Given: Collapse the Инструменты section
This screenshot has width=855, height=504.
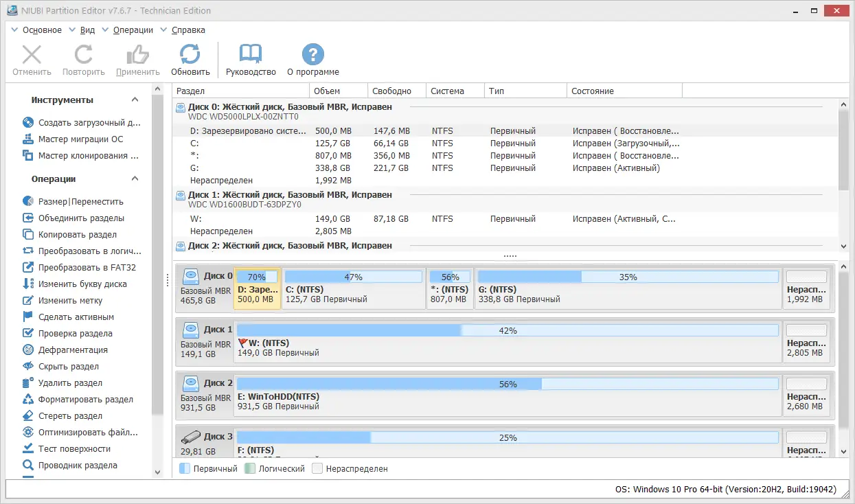Looking at the screenshot, I should click(135, 100).
